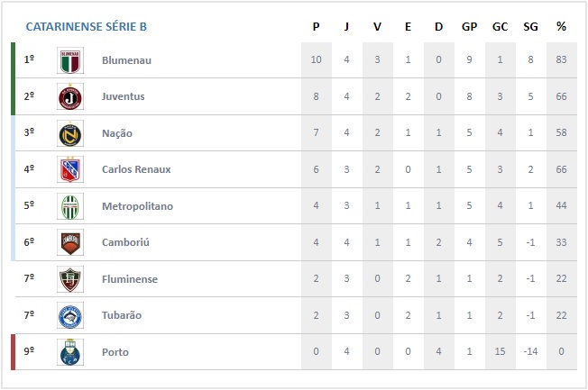588x390 pixels.
Task: Click the % percentage column header
Action: [561, 27]
